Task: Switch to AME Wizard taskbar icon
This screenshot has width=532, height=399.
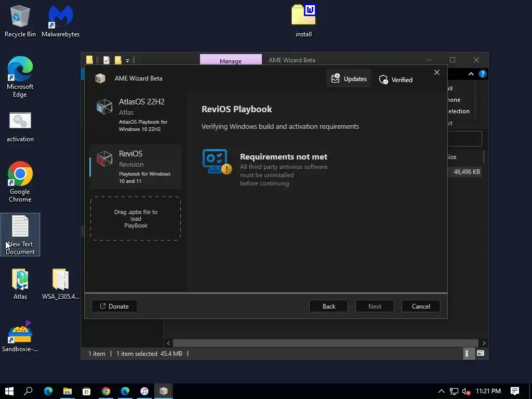Action: click(x=164, y=391)
